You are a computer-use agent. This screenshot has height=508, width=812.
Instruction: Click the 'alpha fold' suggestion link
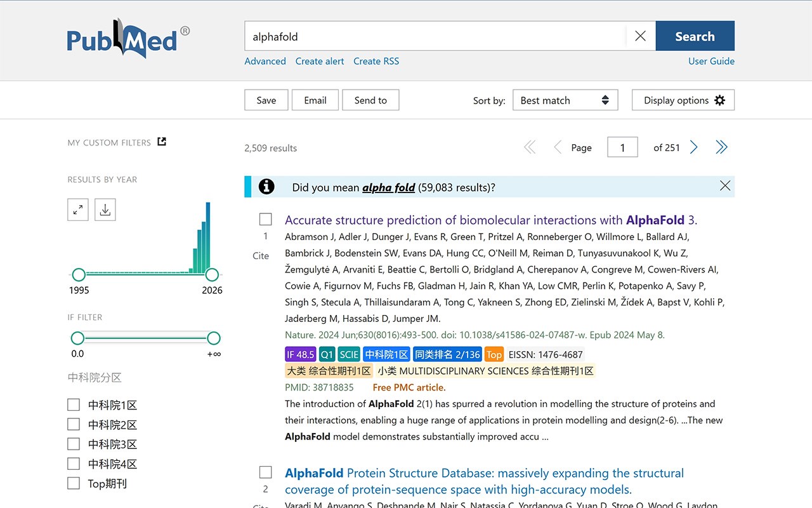tap(388, 187)
